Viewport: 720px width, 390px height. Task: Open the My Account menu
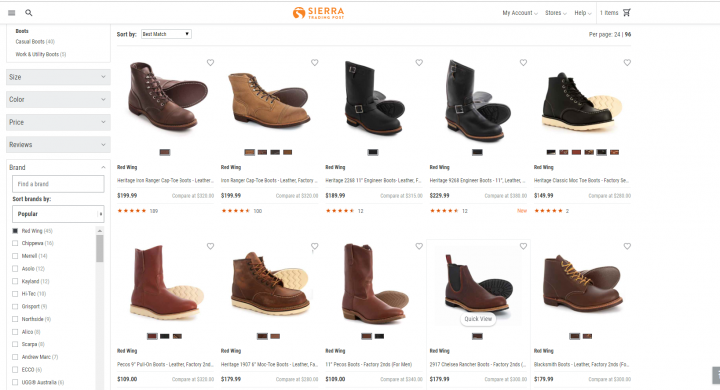[x=520, y=13]
